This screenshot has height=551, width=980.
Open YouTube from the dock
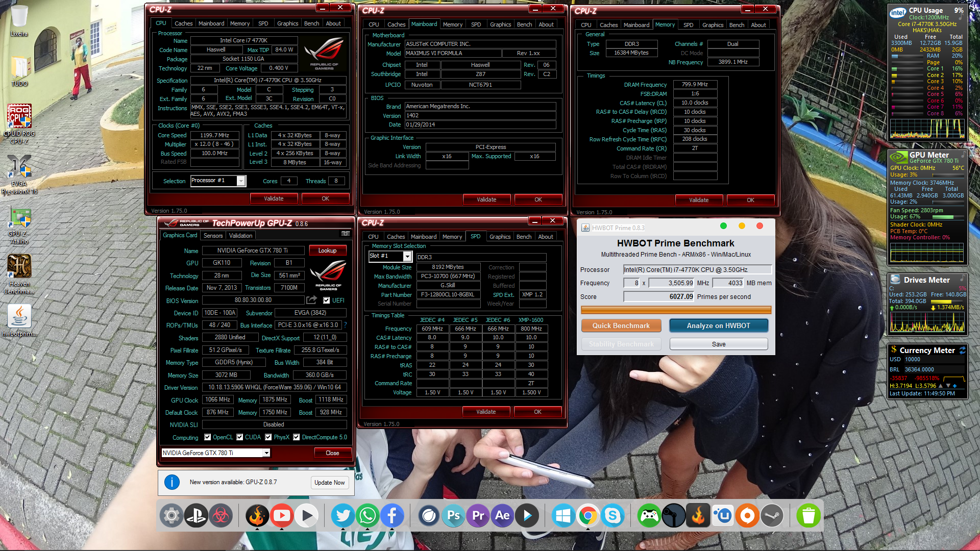282,516
